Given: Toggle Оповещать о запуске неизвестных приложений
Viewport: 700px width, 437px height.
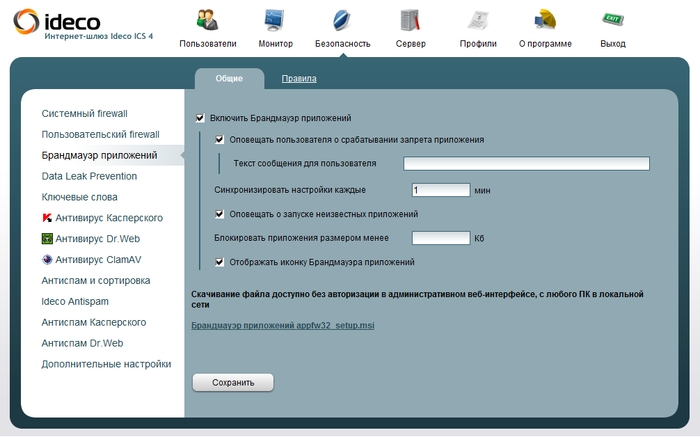Looking at the screenshot, I should coord(220,214).
